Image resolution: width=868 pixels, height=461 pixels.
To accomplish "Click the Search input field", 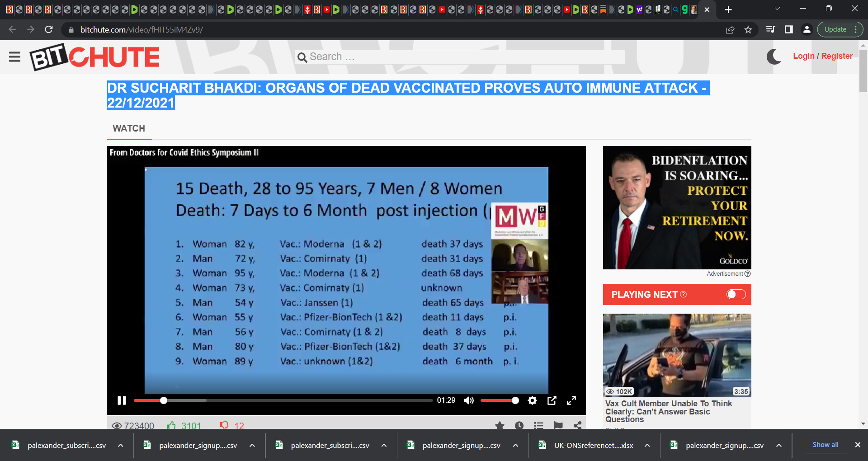I will pos(460,57).
